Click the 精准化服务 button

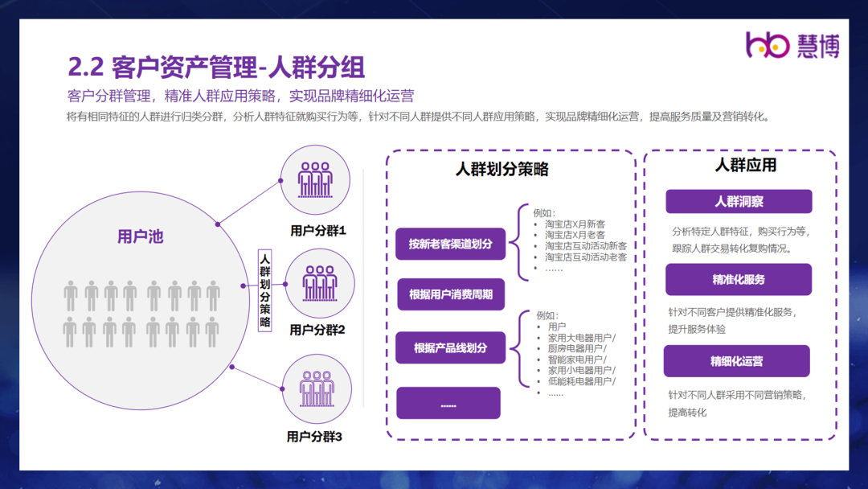[x=739, y=280]
